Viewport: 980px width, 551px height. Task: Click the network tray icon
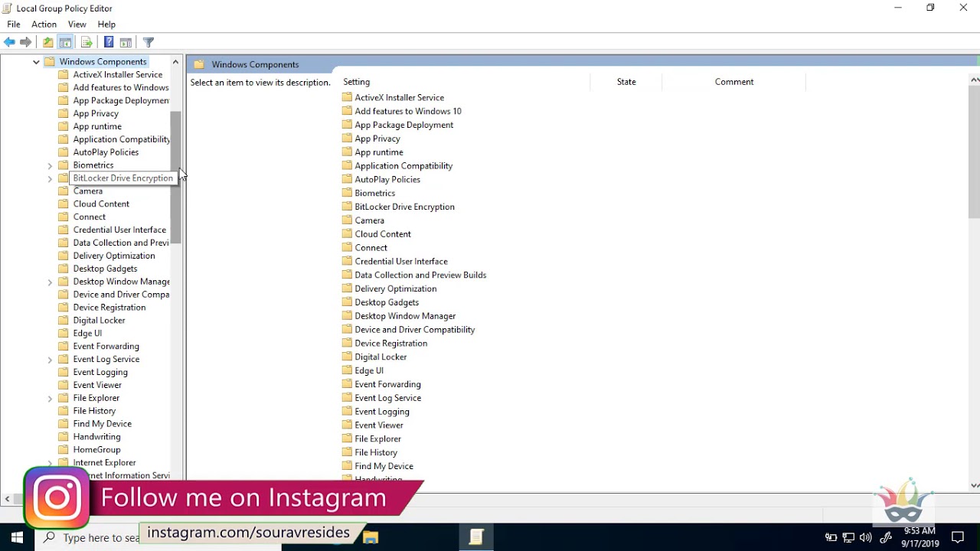coord(848,537)
